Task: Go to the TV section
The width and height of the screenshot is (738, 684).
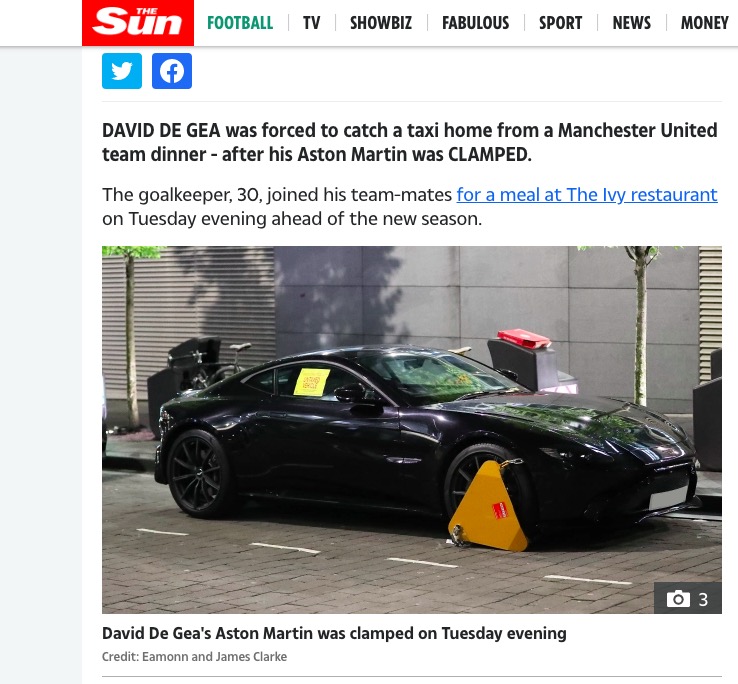Action: 312,23
